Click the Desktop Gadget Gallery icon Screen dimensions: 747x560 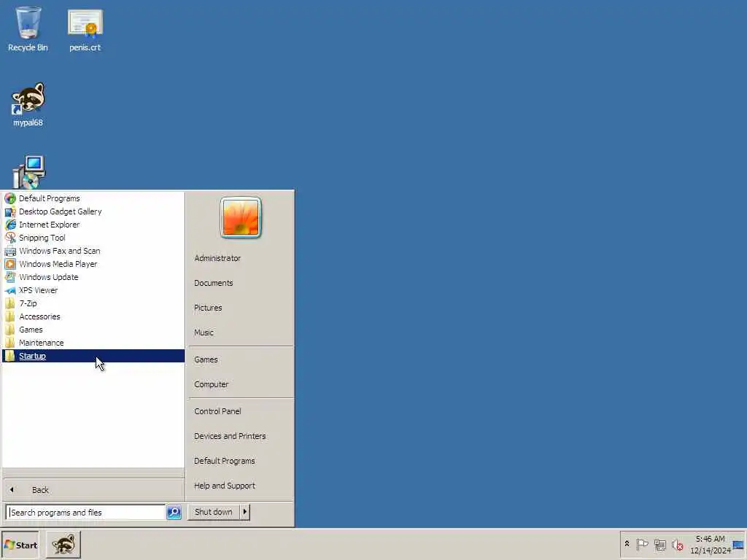coord(10,211)
